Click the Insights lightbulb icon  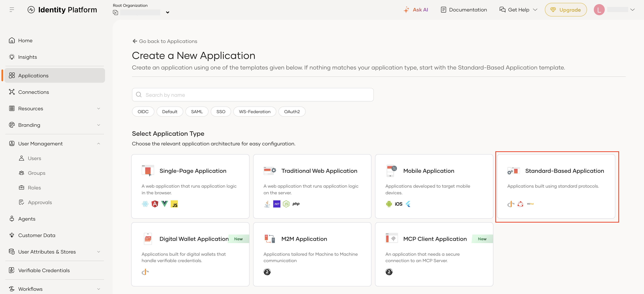[12, 57]
